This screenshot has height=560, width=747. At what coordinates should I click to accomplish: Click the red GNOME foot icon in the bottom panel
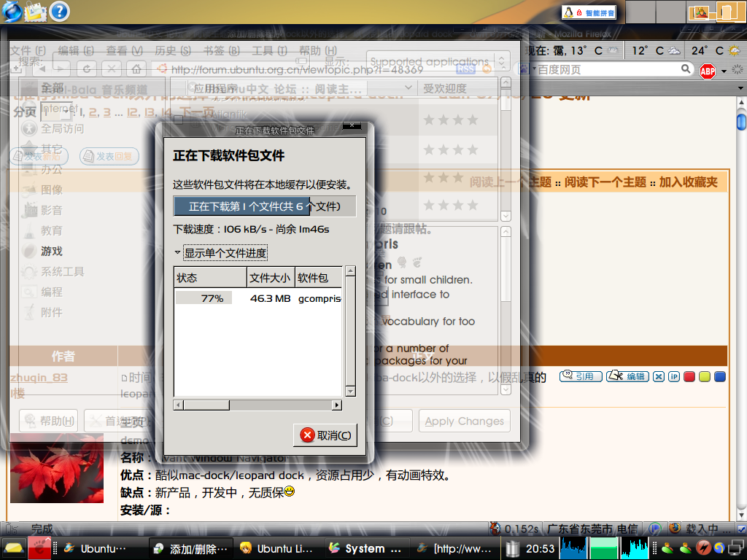[x=39, y=548]
